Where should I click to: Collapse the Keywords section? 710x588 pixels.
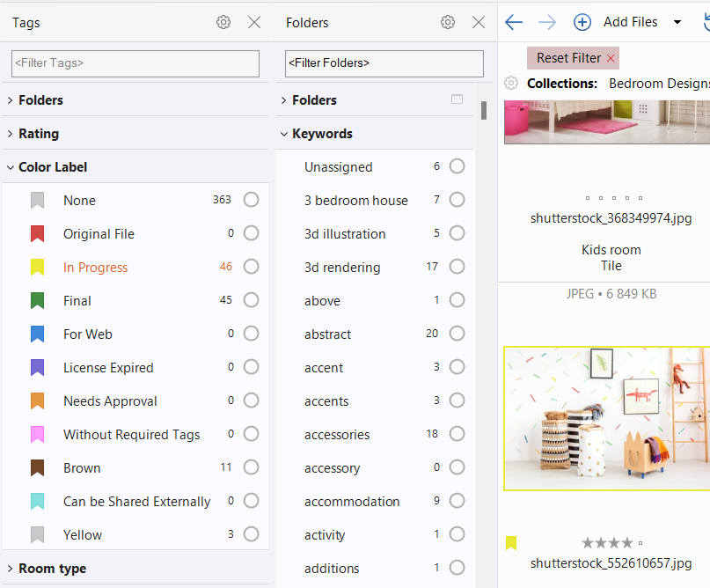click(284, 134)
